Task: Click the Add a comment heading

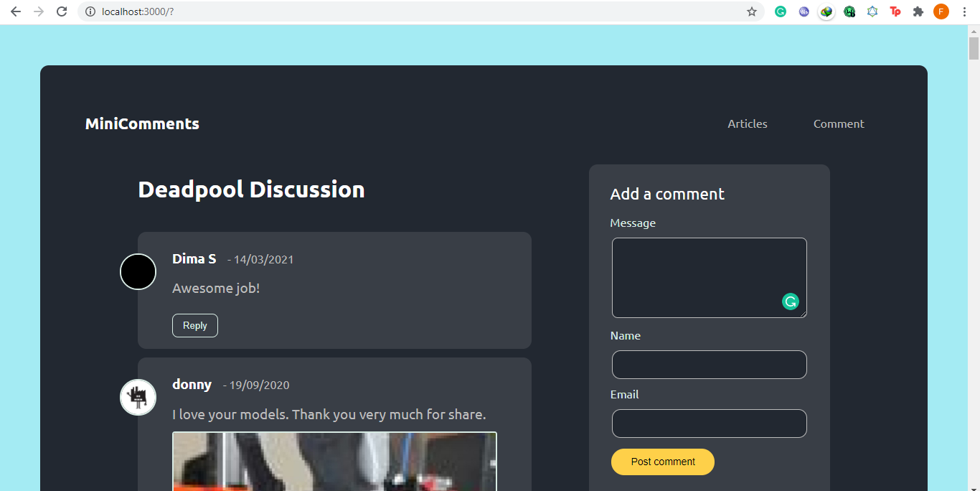Action: (667, 194)
